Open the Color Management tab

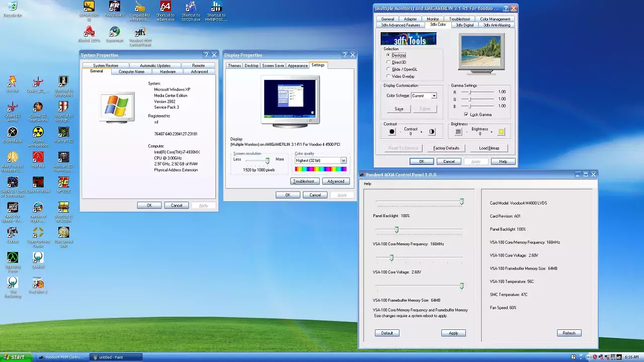click(x=495, y=19)
